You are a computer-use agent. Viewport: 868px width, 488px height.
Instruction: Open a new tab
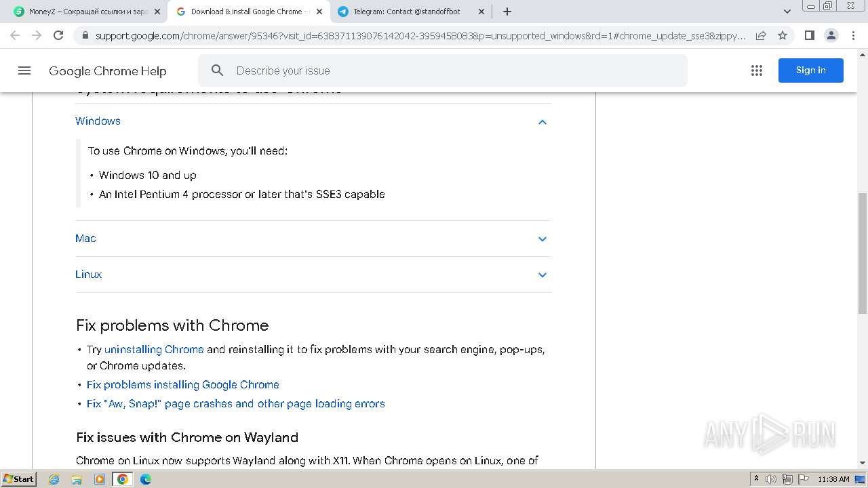(507, 12)
